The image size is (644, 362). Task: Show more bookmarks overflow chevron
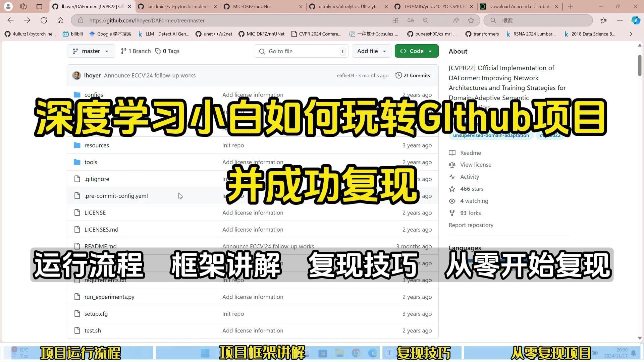(x=631, y=34)
